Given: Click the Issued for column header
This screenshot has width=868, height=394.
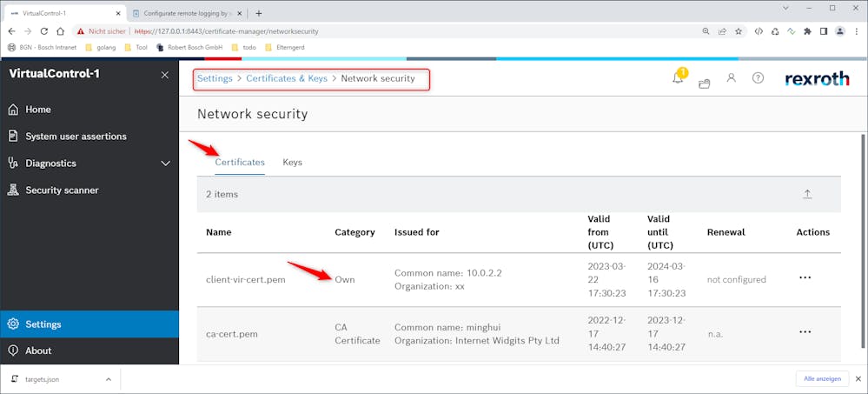Looking at the screenshot, I should (417, 232).
